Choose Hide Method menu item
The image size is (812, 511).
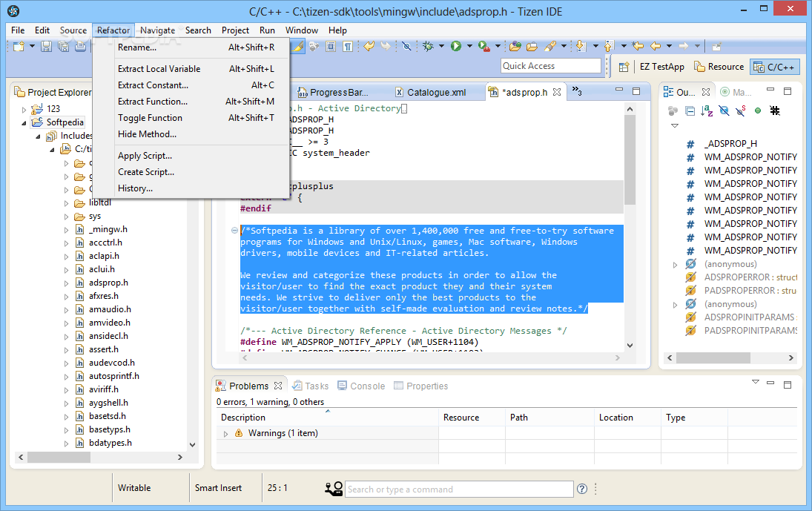tap(191, 134)
